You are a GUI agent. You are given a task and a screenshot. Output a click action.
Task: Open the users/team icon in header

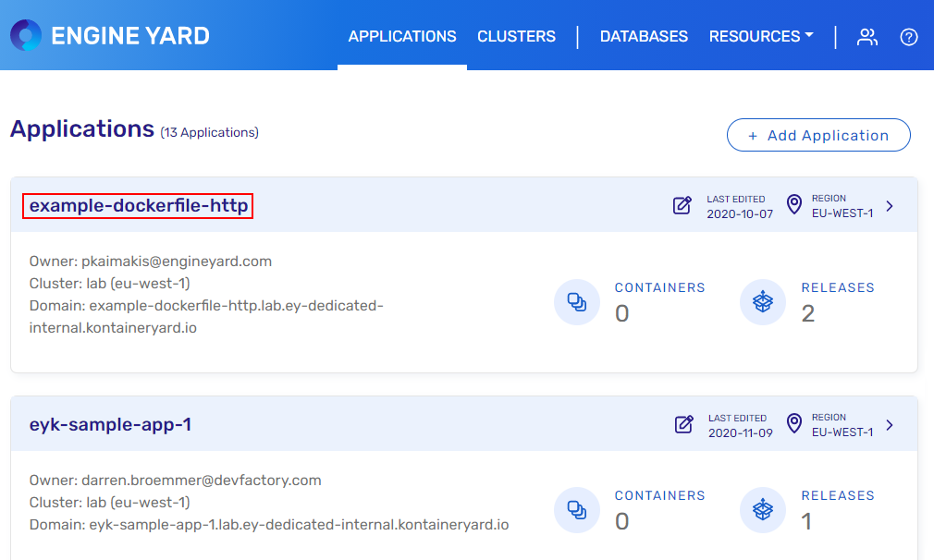point(866,37)
